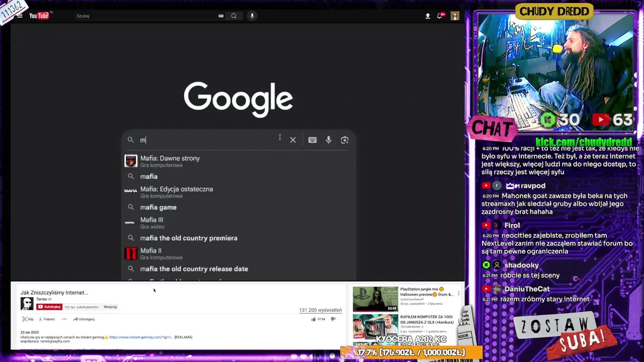Choose the 'mafia game' suggestion

click(238, 207)
